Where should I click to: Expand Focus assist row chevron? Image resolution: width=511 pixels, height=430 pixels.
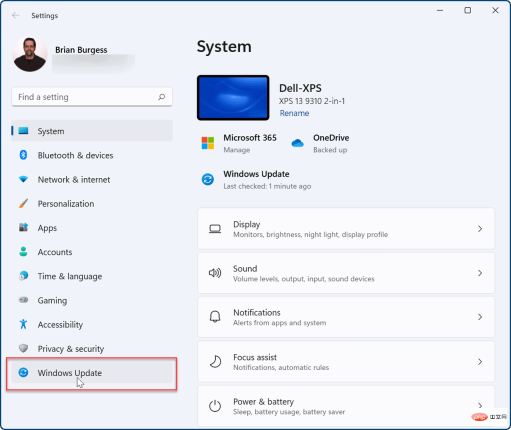click(x=480, y=362)
